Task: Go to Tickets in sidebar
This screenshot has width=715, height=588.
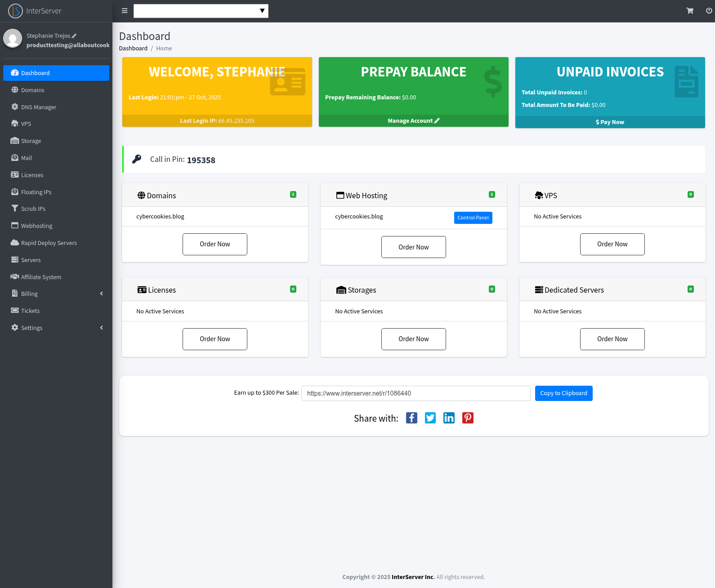Action: click(30, 311)
